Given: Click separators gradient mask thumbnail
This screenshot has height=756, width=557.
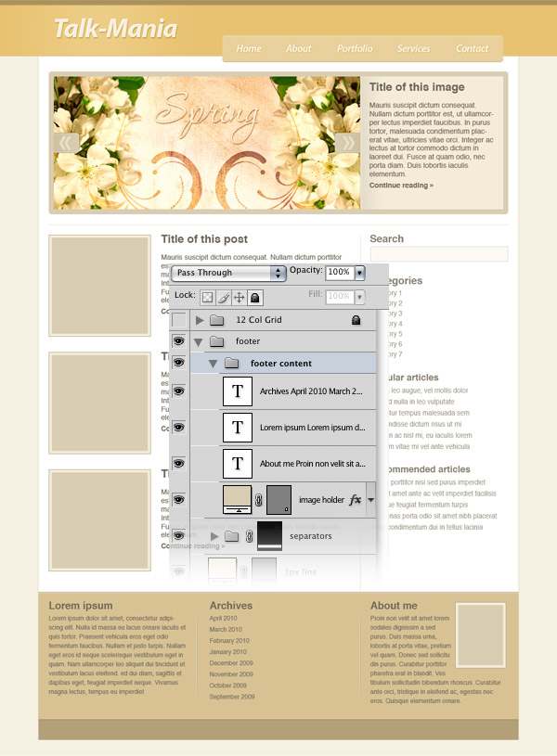Looking at the screenshot, I should 269,535.
